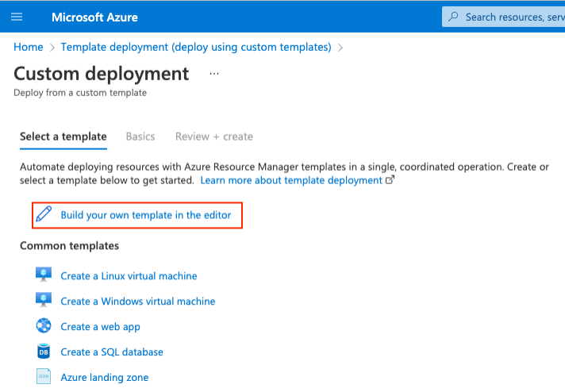
Task: Open the hamburger portal menu
Action: pos(17,17)
